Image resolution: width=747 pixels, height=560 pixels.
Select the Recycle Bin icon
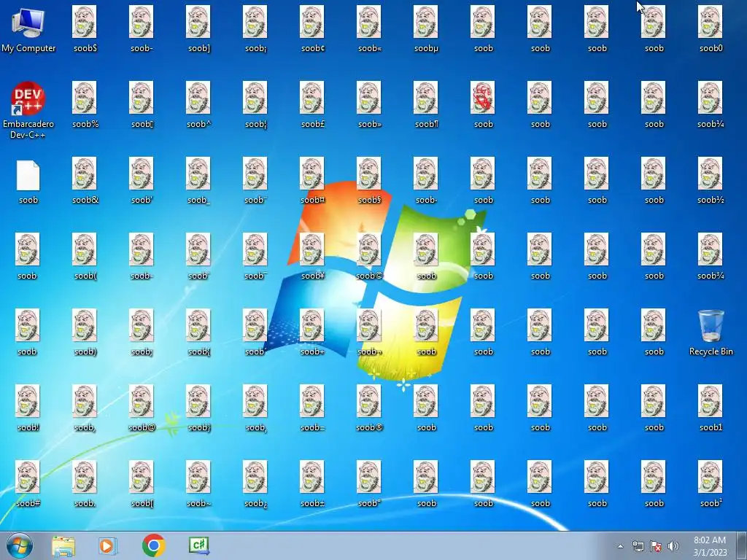tap(711, 326)
